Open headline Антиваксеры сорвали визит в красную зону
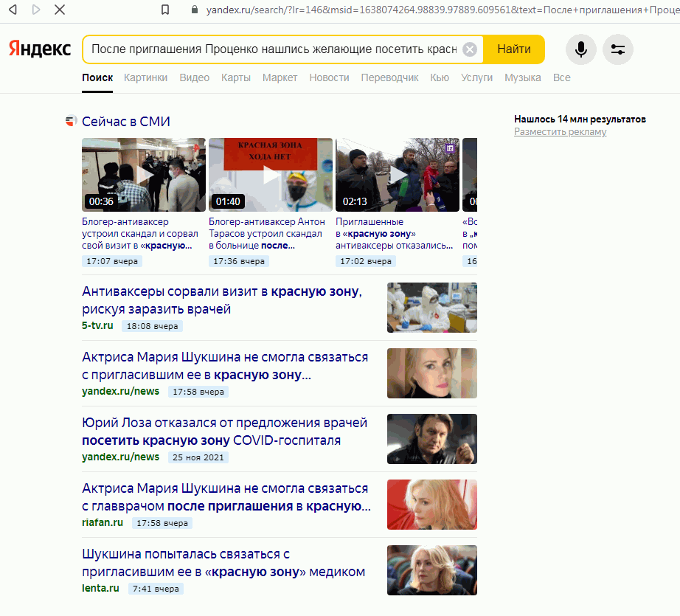This screenshot has height=616, width=680. tap(222, 300)
